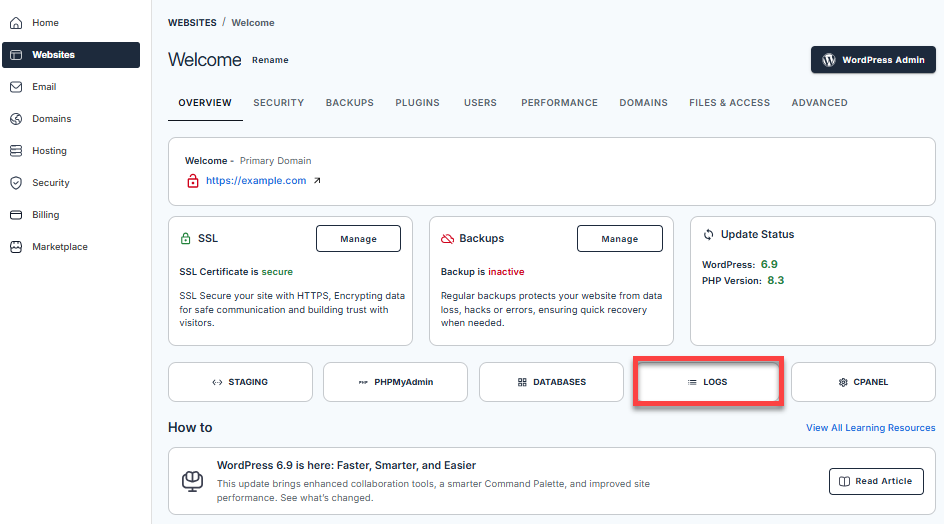This screenshot has width=944, height=524.
Task: Open the Logs button
Action: 707,382
